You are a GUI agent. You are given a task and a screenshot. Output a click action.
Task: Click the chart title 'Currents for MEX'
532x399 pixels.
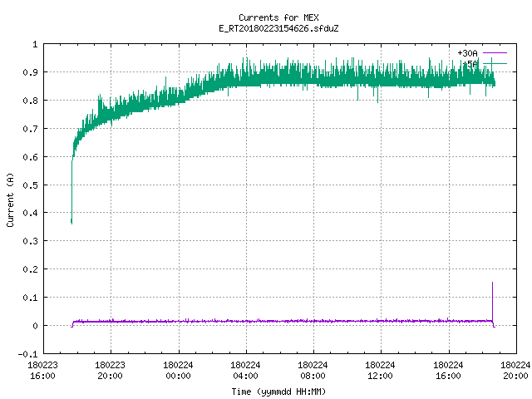pos(278,17)
